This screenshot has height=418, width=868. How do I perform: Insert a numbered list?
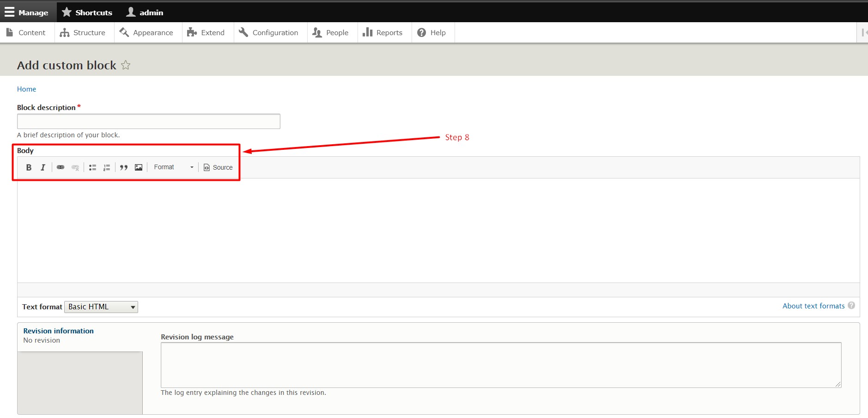click(107, 167)
